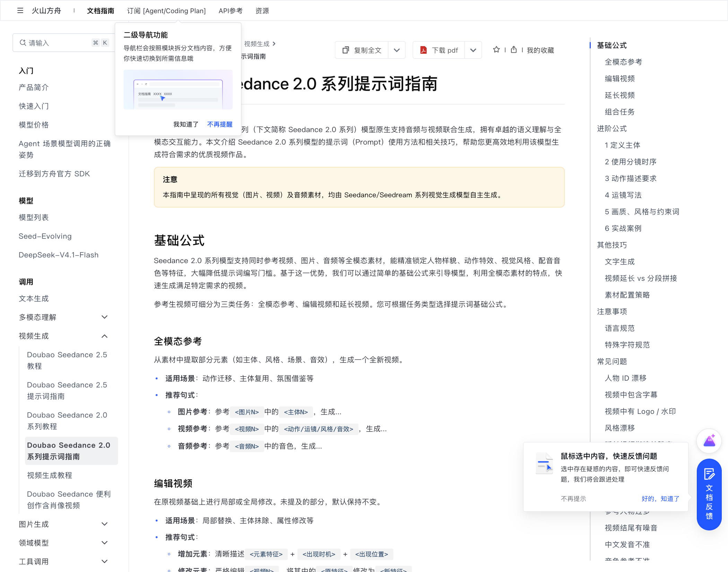Focus the 请输入 search field
The width and height of the screenshot is (728, 572).
click(64, 43)
